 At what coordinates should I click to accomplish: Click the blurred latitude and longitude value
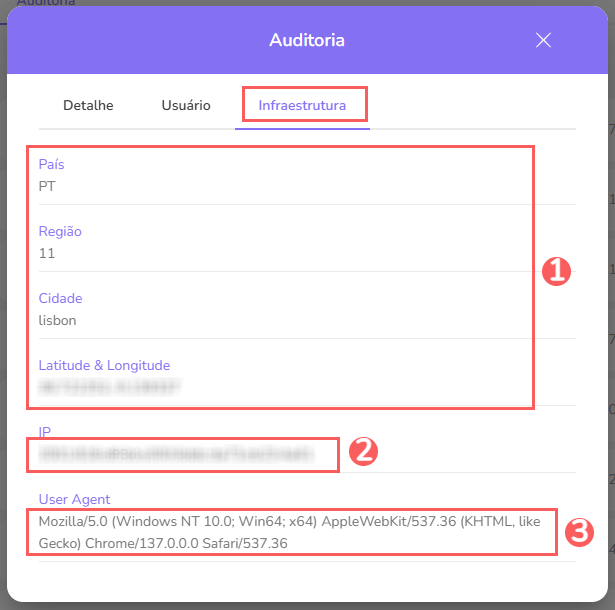coord(110,387)
